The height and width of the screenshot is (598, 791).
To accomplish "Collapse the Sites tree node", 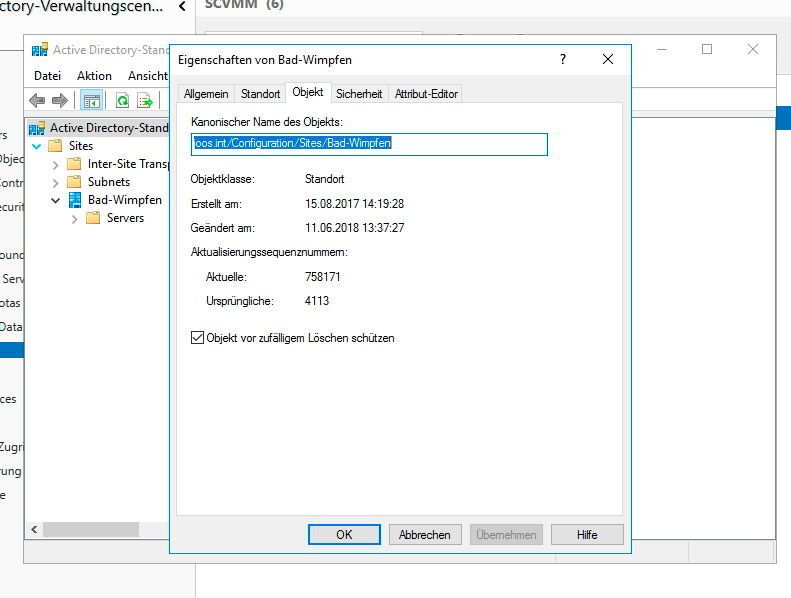I will tap(36, 146).
